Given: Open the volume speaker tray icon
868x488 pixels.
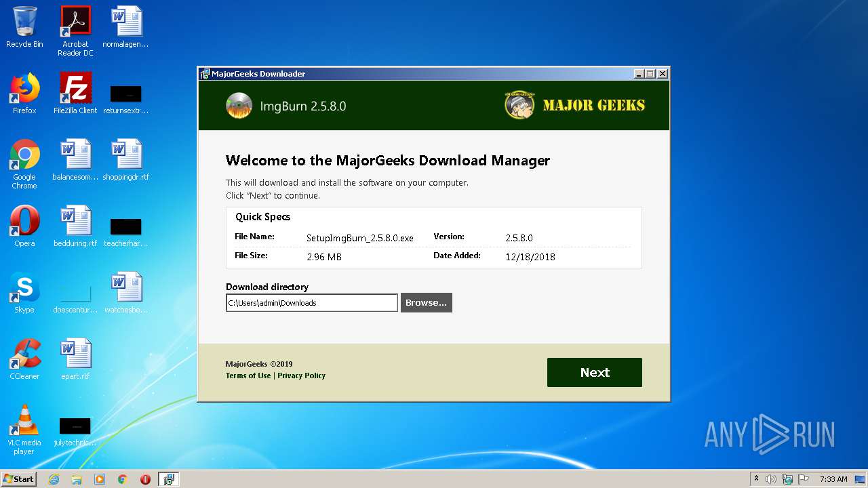Looking at the screenshot, I should (x=771, y=479).
